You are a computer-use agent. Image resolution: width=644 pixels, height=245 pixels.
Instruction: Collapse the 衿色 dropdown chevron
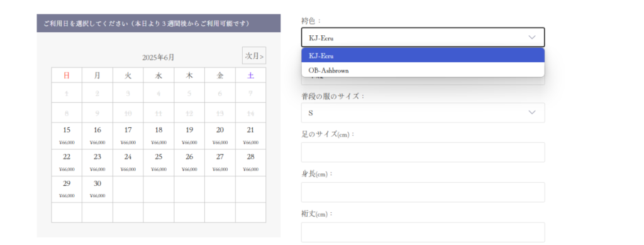(x=532, y=37)
